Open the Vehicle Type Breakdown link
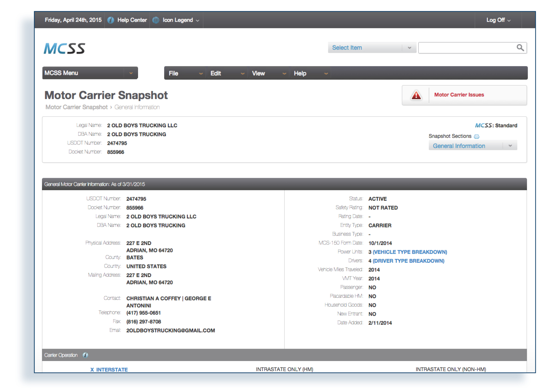 click(410, 252)
